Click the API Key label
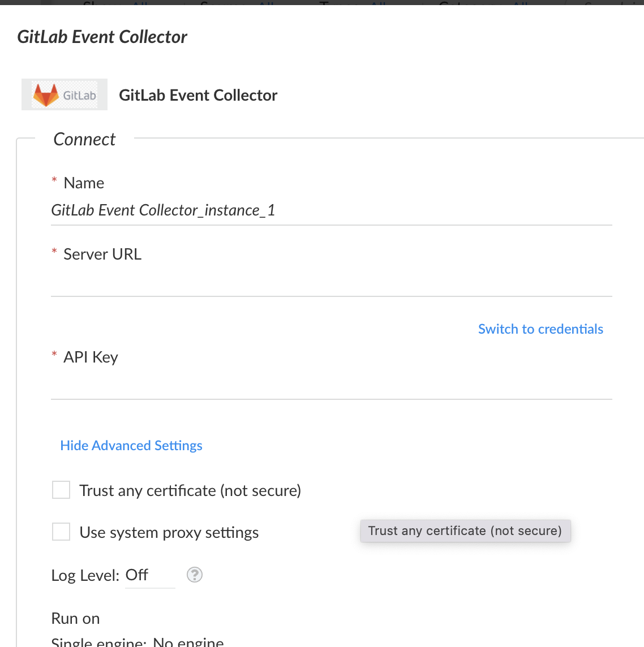This screenshot has height=647, width=644. pyautogui.click(x=91, y=357)
